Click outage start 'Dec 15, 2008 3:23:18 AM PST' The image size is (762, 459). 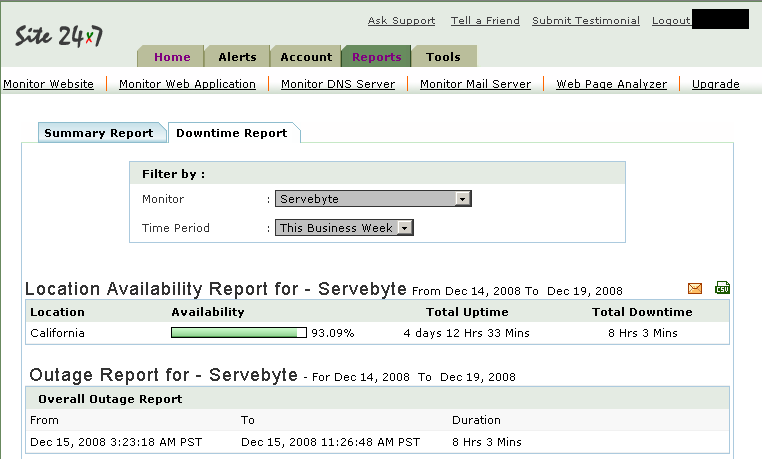(x=116, y=442)
